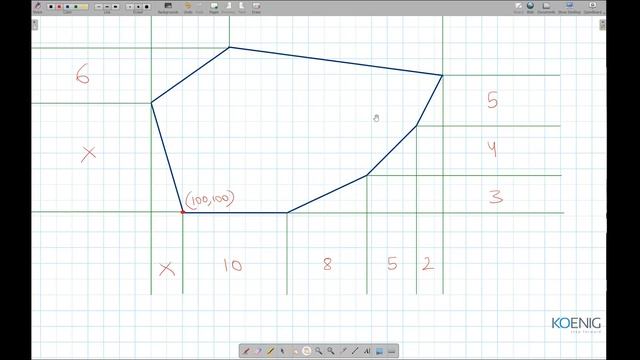Select the Eraser tool in bottom palette
The height and width of the screenshot is (360, 640).
click(x=258, y=351)
